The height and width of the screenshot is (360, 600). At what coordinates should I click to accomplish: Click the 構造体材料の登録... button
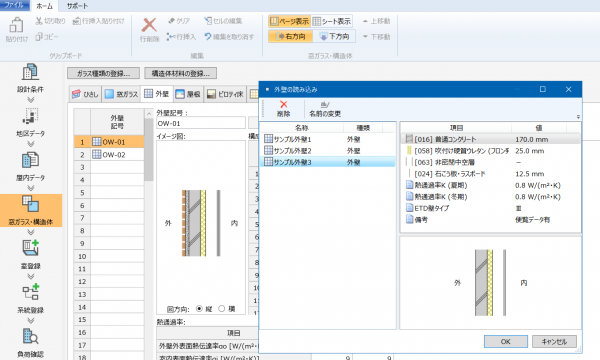pos(181,73)
